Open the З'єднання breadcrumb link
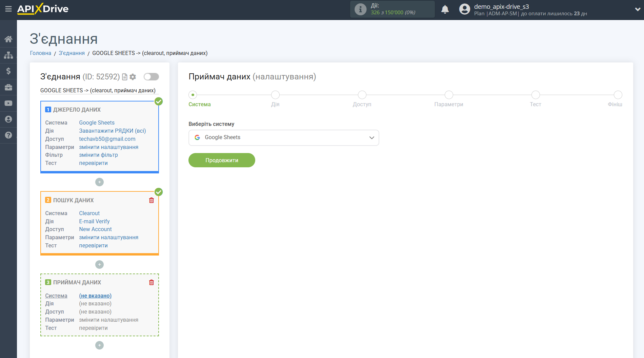The width and height of the screenshot is (644, 358). 72,53
